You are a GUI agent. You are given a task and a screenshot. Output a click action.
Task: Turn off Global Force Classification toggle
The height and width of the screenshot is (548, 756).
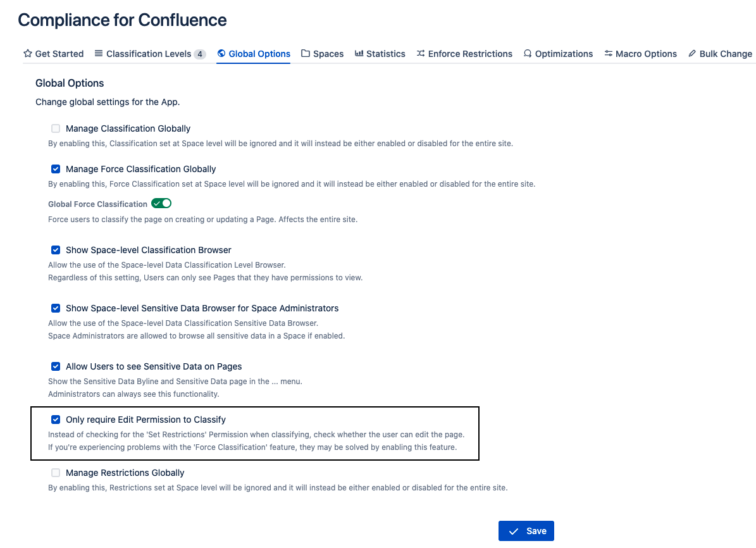pyautogui.click(x=161, y=204)
